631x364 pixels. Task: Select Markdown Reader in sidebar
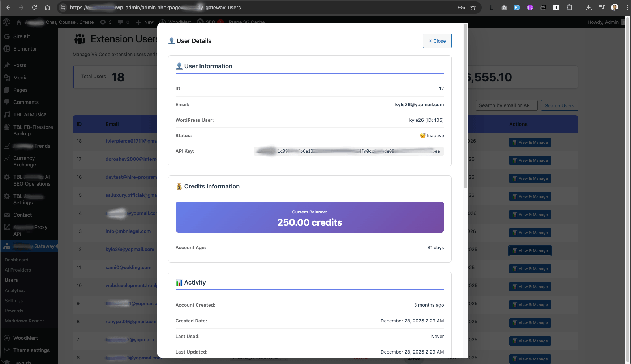24,321
